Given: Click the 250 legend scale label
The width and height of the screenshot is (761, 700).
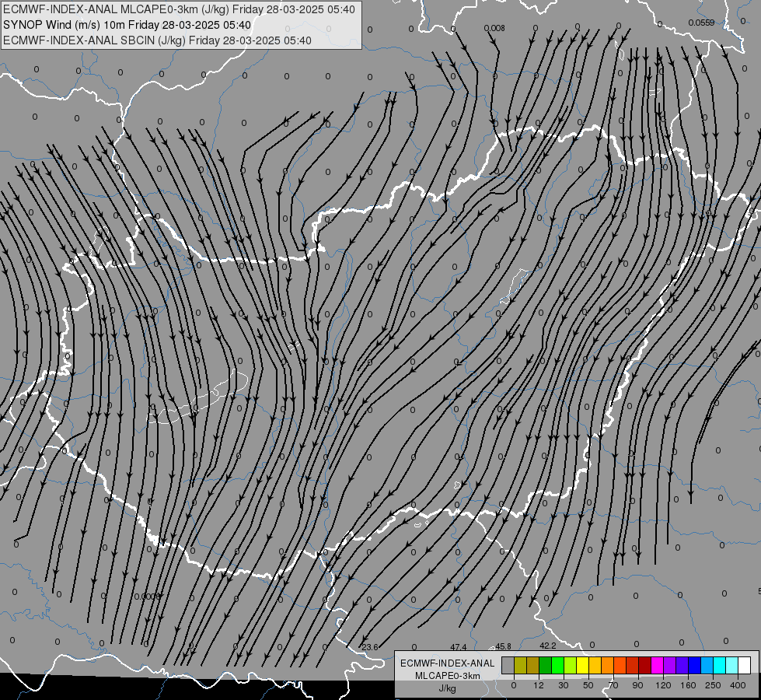Looking at the screenshot, I should point(713,685).
